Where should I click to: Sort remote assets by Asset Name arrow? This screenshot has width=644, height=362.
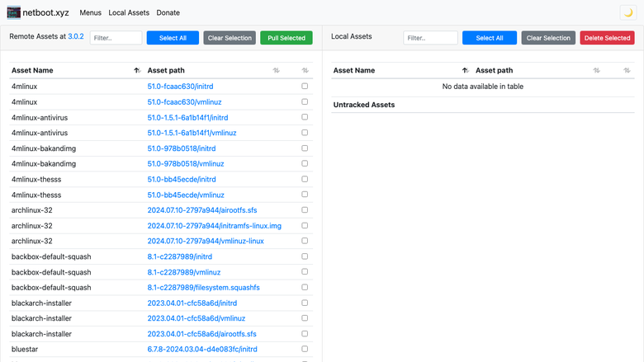137,71
